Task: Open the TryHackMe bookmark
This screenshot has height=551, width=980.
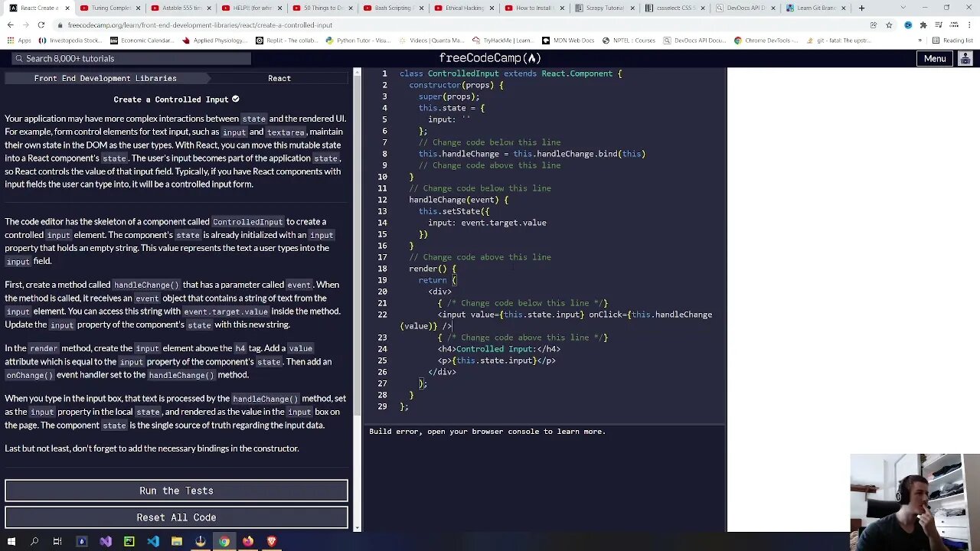Action: pos(503,41)
